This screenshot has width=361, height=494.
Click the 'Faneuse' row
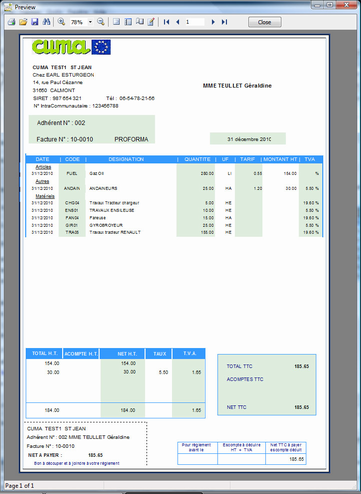point(97,218)
